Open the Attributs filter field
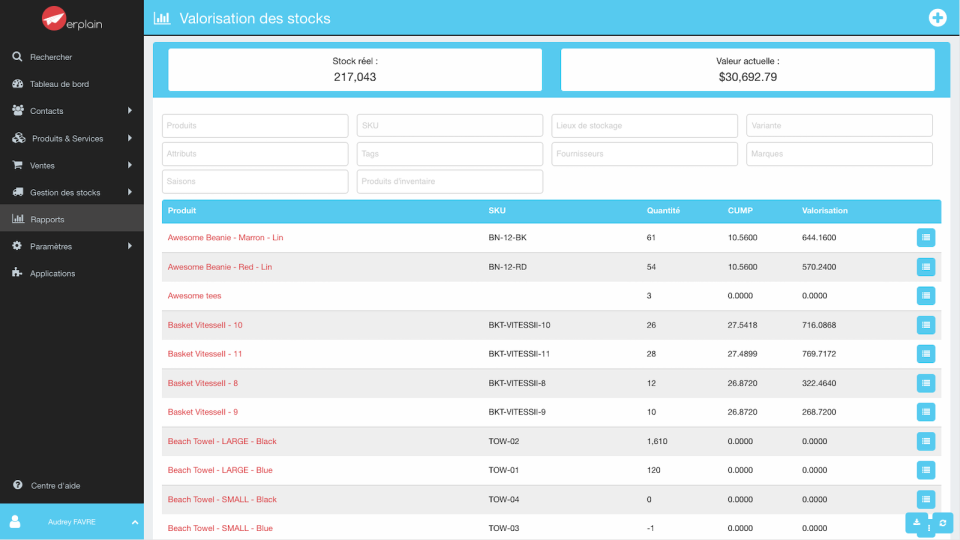Screen dimensions: 960x540 [255, 154]
